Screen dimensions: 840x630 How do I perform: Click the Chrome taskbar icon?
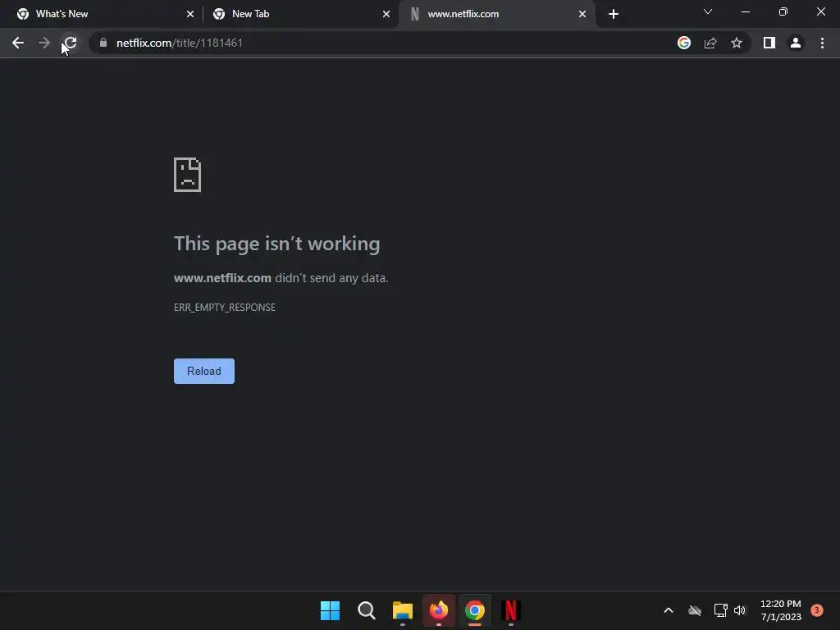tap(475, 610)
